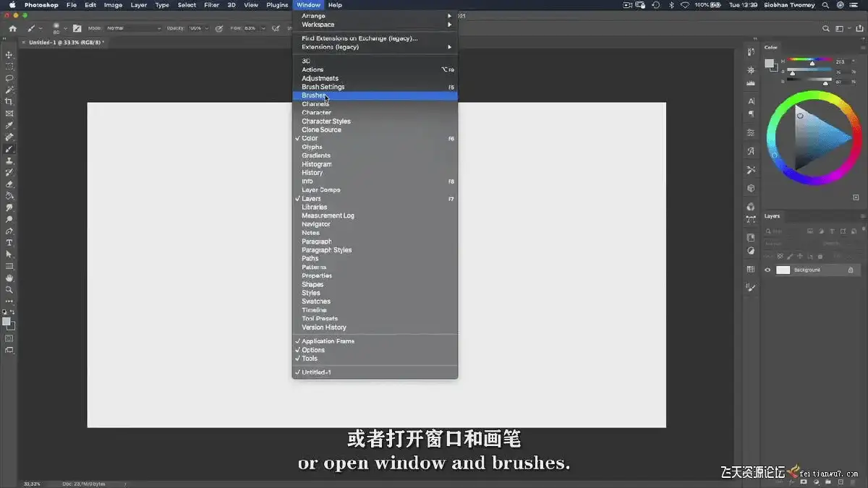Select the Hand tool
868x488 pixels.
(9, 278)
